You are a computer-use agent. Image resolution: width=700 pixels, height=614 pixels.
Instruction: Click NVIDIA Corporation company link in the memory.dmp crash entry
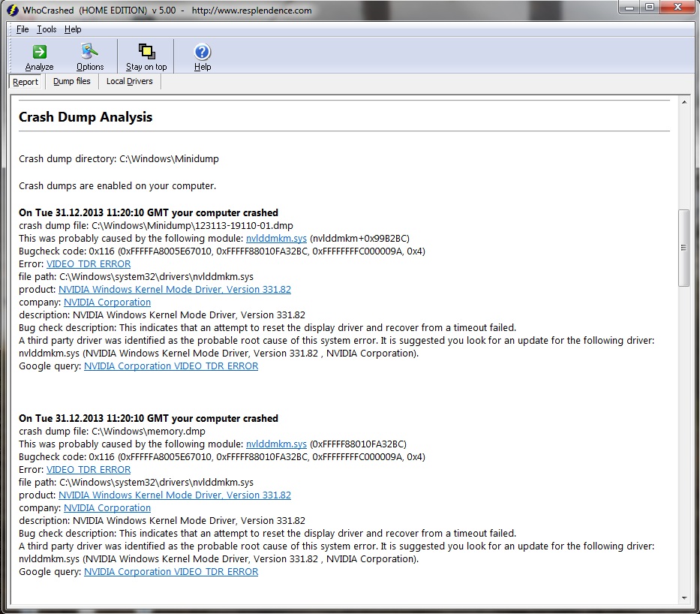(107, 508)
